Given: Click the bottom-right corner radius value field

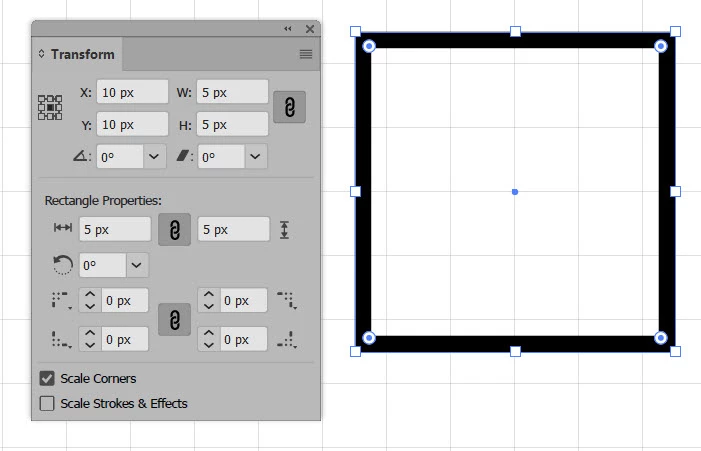Looking at the screenshot, I should point(244,339).
